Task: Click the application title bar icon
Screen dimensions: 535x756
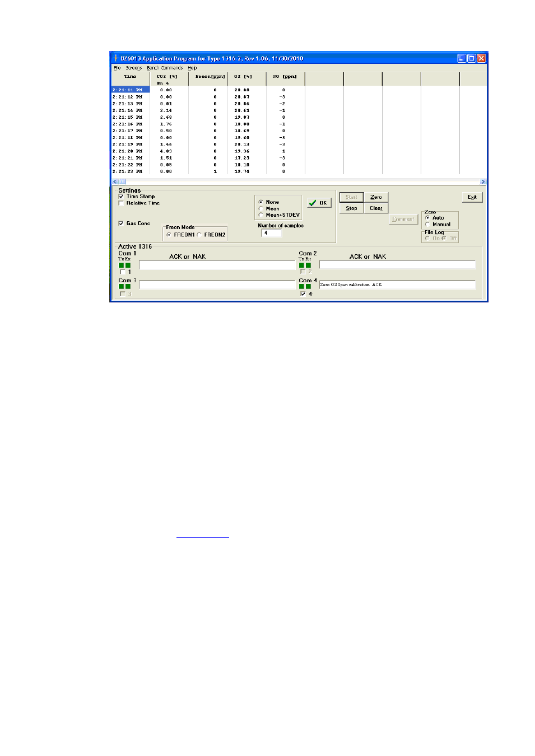Action: tap(115, 58)
